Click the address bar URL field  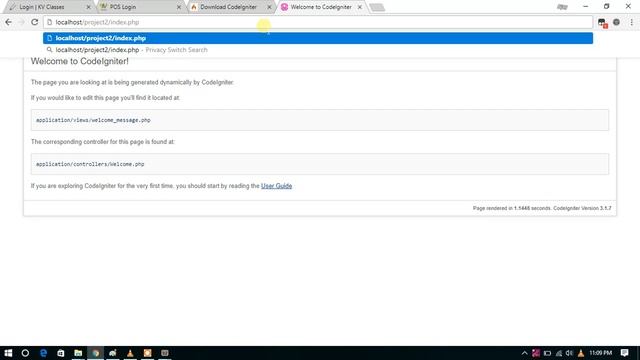(x=318, y=22)
